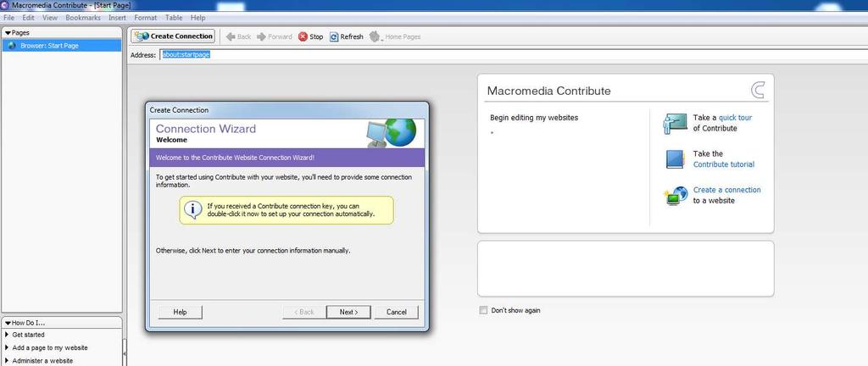Image resolution: width=868 pixels, height=366 pixels.
Task: Open the Insert menu
Action: 117,18
